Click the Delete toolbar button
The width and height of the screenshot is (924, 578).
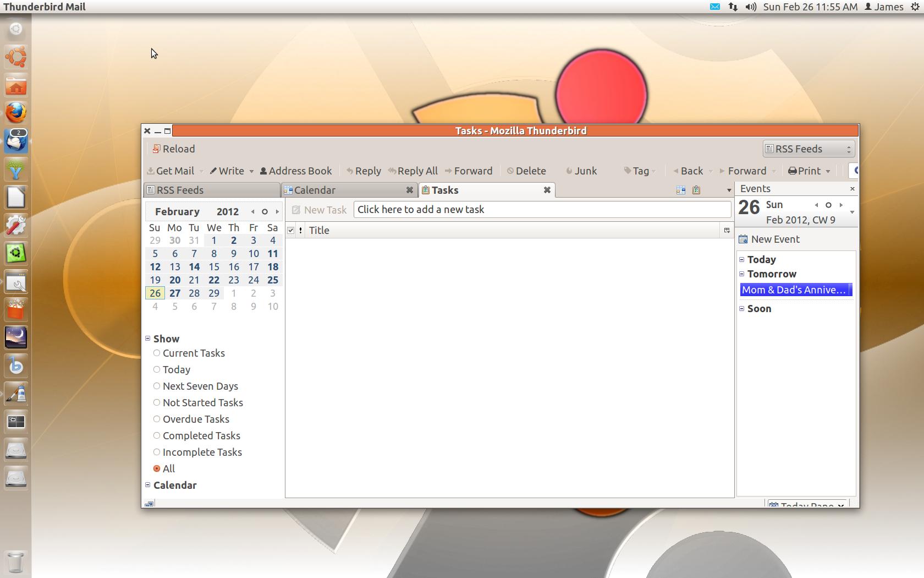526,171
